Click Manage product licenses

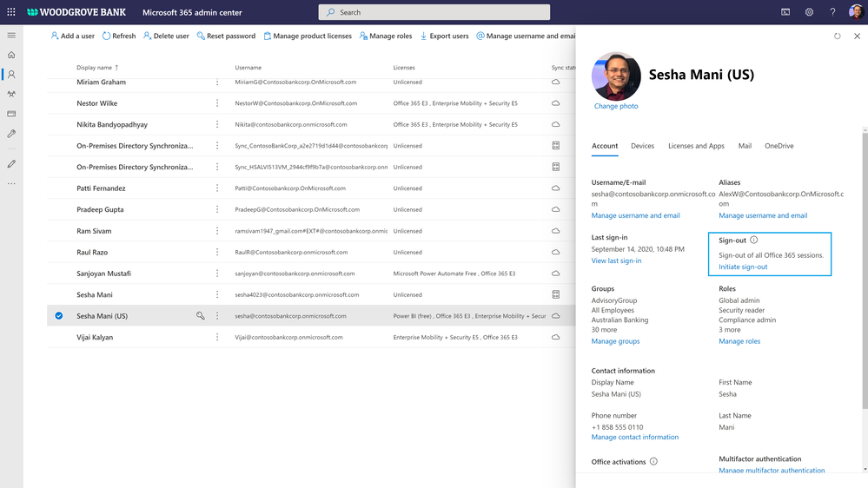(308, 36)
